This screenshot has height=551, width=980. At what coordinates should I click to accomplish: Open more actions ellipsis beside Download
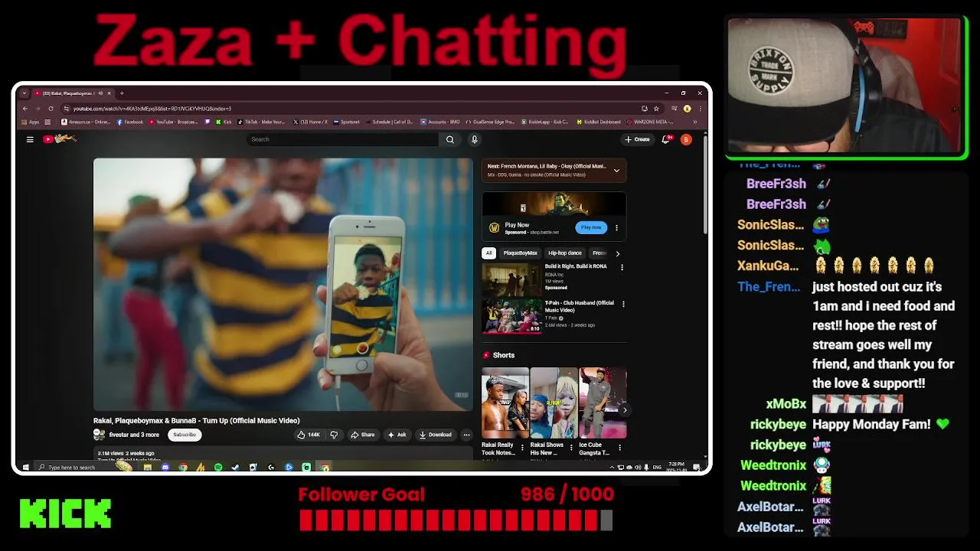coord(466,435)
